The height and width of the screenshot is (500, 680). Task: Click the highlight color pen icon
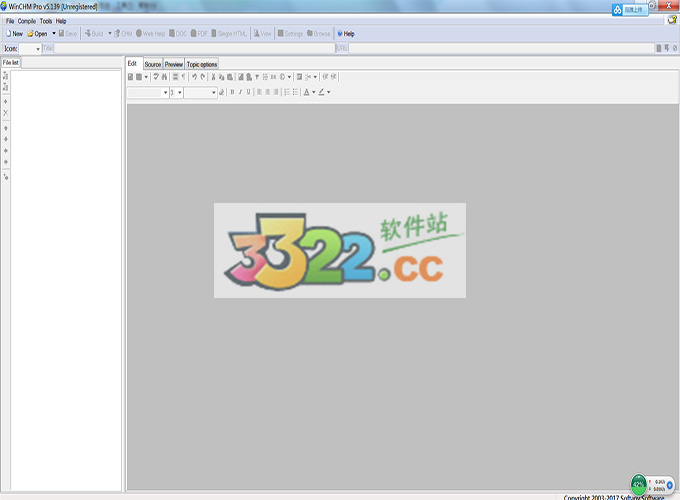321,92
